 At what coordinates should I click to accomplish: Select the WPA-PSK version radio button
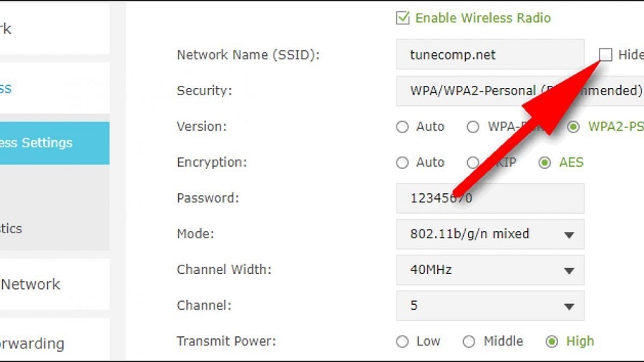pos(473,127)
